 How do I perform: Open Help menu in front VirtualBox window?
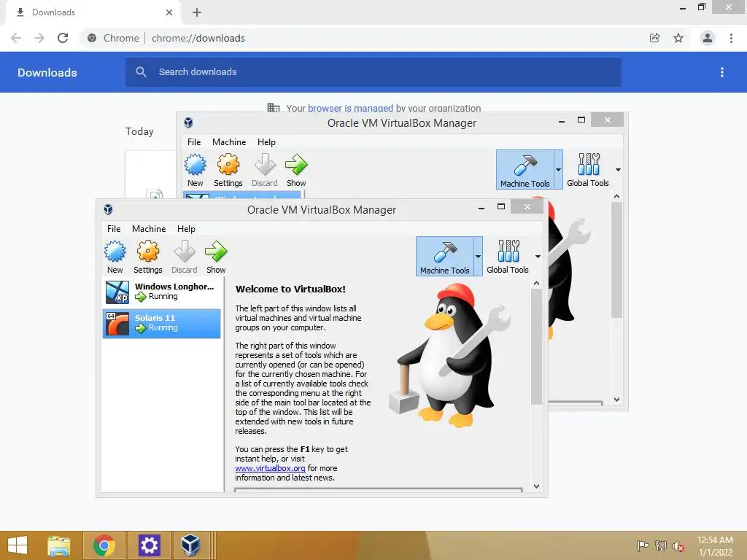pos(186,228)
